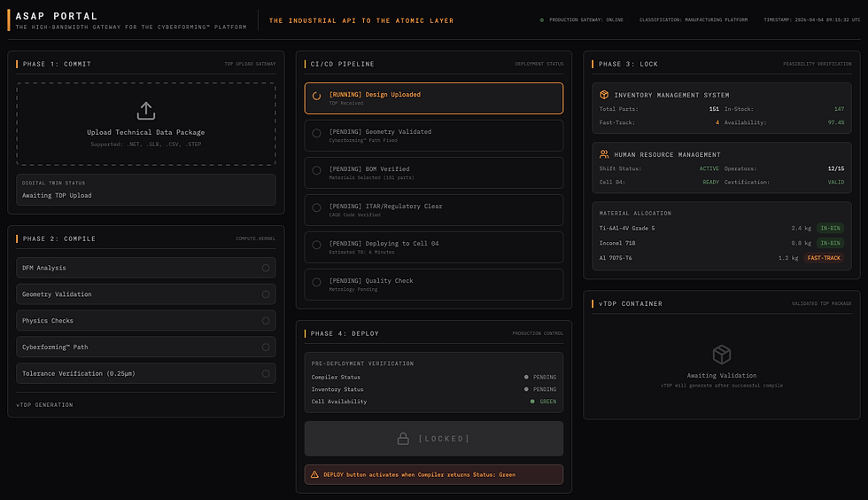Toggle the DFM Analysis status circle
Screen dimensions: 868x500
pos(266,268)
